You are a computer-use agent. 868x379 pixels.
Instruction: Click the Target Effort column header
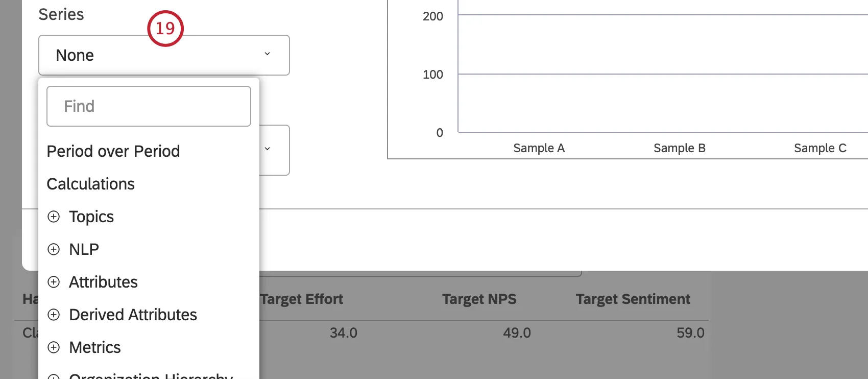pos(301,299)
